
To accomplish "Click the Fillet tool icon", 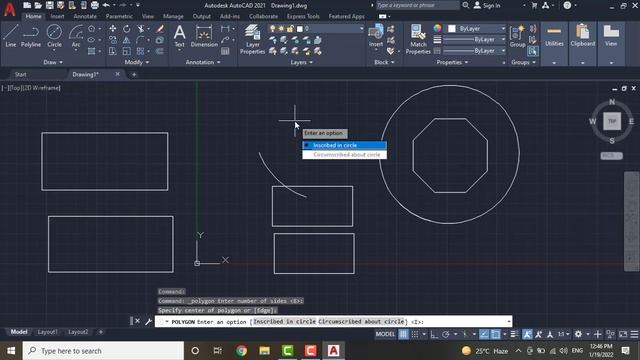I will pos(140,40).
